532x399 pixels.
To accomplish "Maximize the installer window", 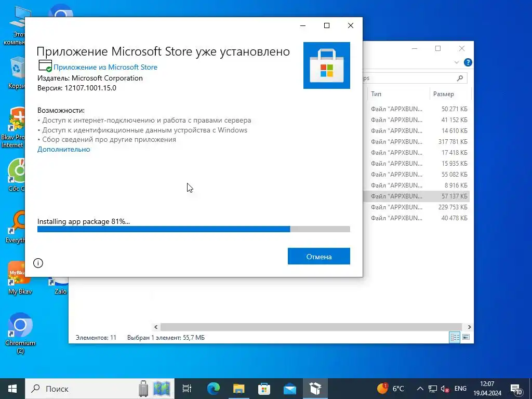I will (x=327, y=25).
